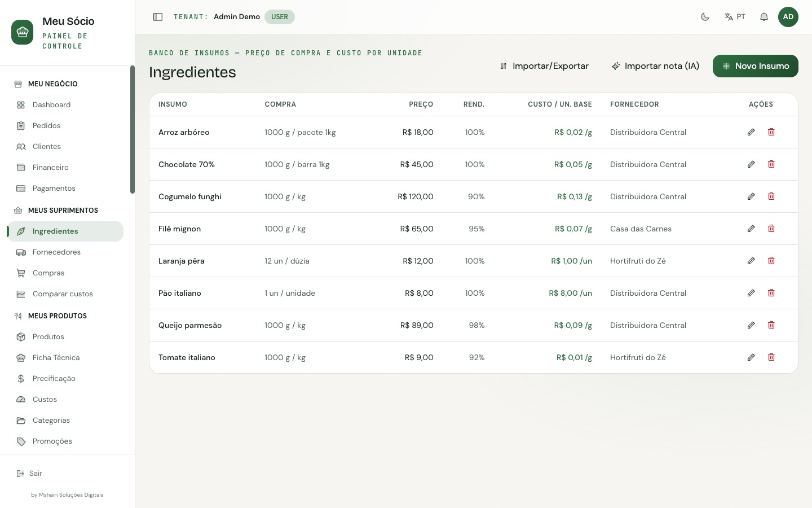Click the FORNECEDOR column header
The height and width of the screenshot is (508, 812).
pos(634,104)
